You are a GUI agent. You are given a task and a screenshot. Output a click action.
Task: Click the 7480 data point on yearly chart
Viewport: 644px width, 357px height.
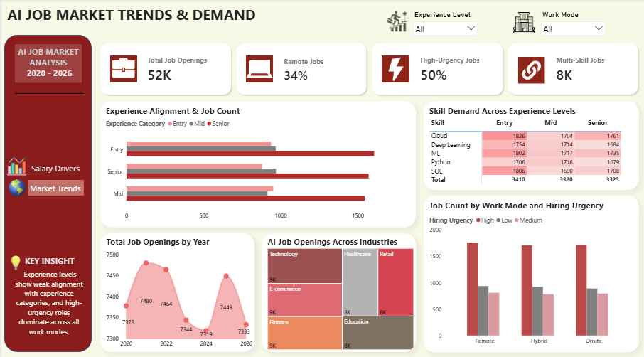(x=146, y=263)
